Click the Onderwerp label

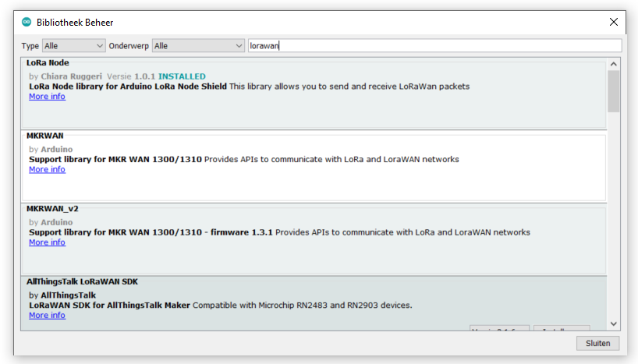tap(129, 46)
